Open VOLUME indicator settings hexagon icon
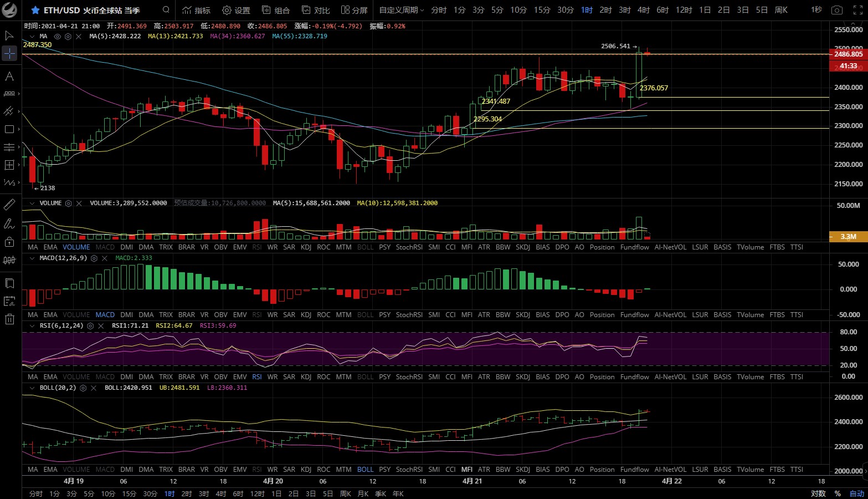Image resolution: width=868 pixels, height=499 pixels. tap(69, 203)
